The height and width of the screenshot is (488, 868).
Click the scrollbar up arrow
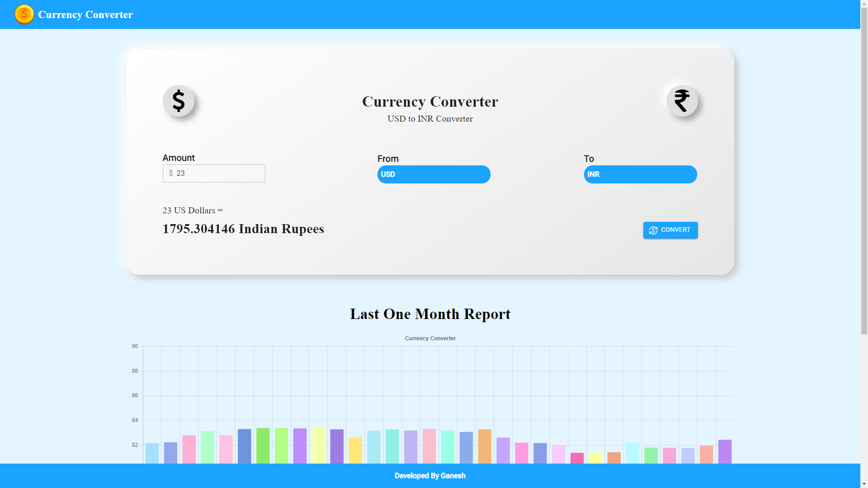point(864,4)
